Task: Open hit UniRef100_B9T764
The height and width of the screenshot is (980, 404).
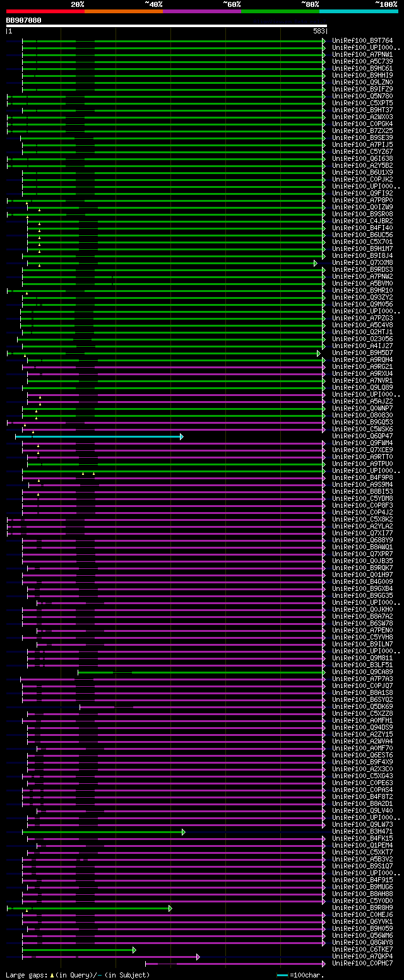Action: [362, 41]
